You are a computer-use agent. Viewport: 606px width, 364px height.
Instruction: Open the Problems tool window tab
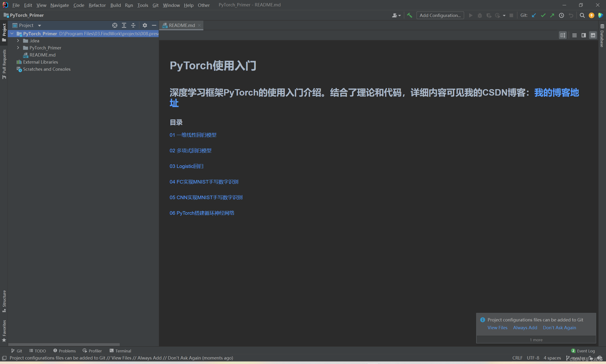pos(65,351)
